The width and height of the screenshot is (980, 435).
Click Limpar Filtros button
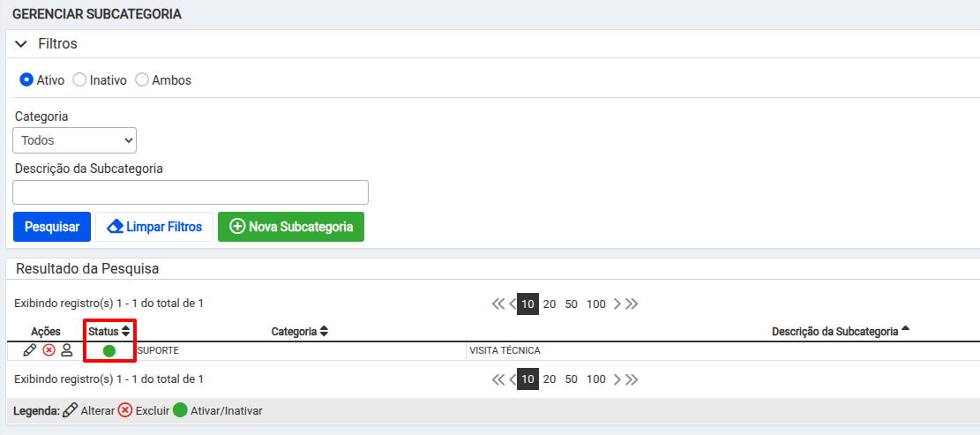pyautogui.click(x=154, y=227)
